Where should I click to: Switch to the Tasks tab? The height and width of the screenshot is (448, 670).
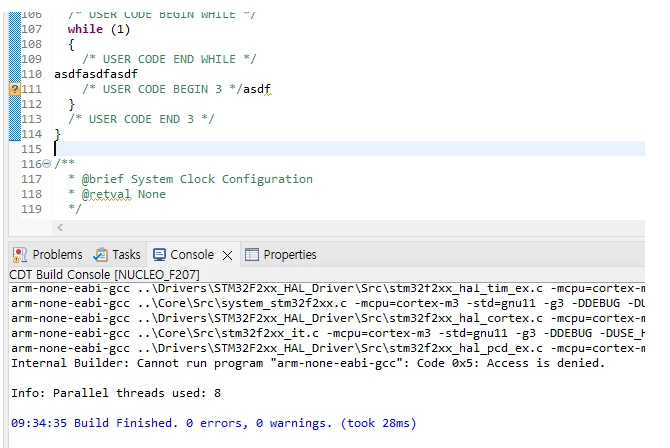click(x=117, y=255)
